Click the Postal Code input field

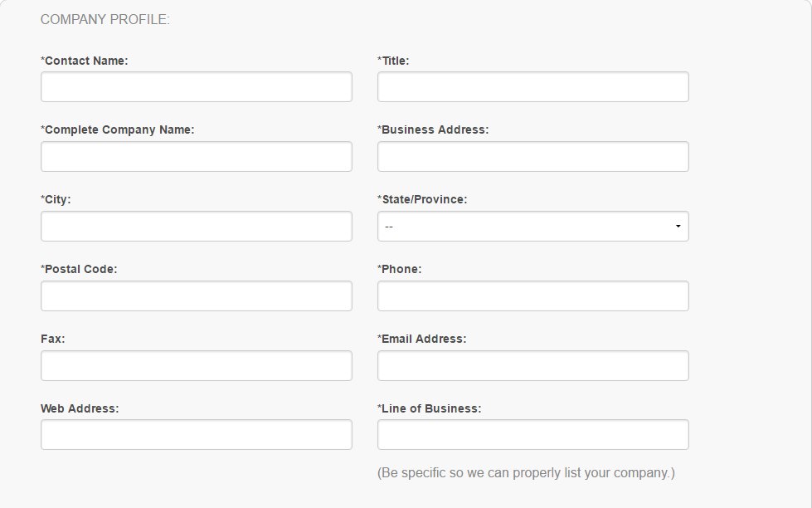tap(196, 296)
